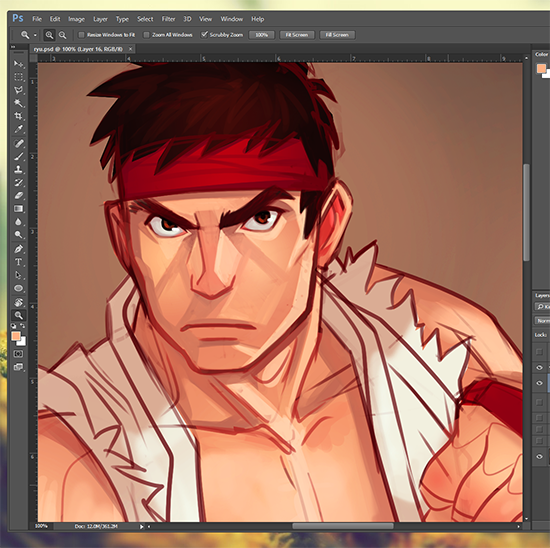Screen dimensions: 550x548
Task: Click the 100% zoom button
Action: 262,35
